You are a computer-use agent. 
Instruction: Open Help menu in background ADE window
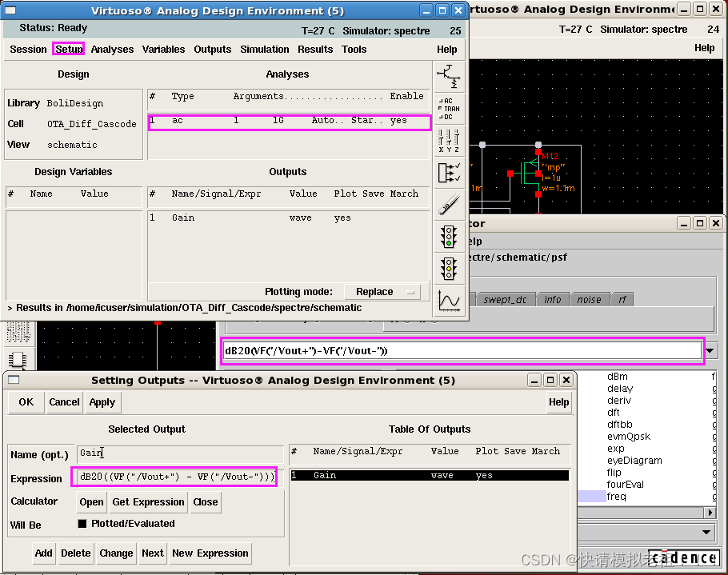[704, 48]
